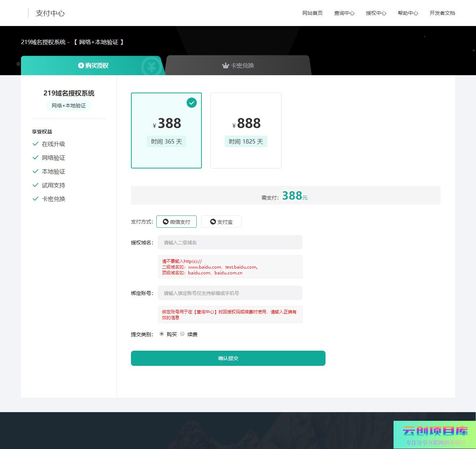Go to 帮助中心 page

[x=408, y=13]
